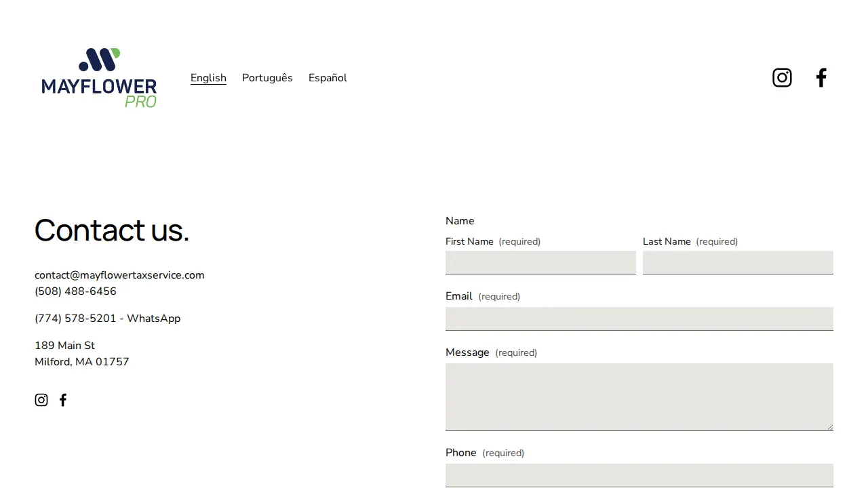
Task: Click the phone number (508) 488-6456
Action: [x=75, y=291]
